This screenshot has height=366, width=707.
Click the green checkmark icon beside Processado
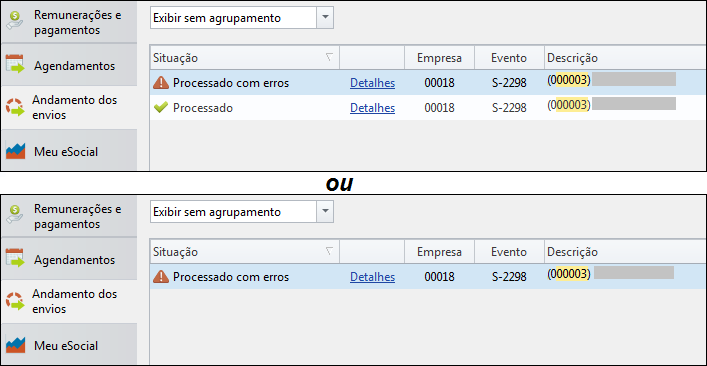tap(161, 107)
